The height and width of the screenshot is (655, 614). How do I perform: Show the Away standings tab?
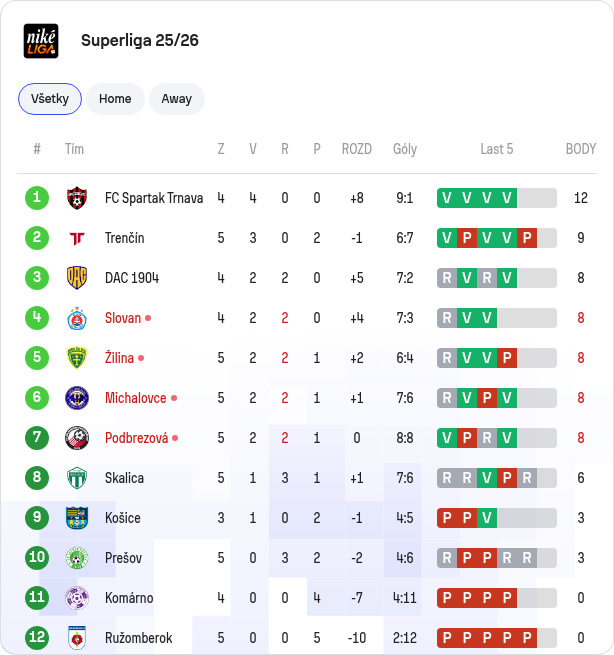(177, 99)
